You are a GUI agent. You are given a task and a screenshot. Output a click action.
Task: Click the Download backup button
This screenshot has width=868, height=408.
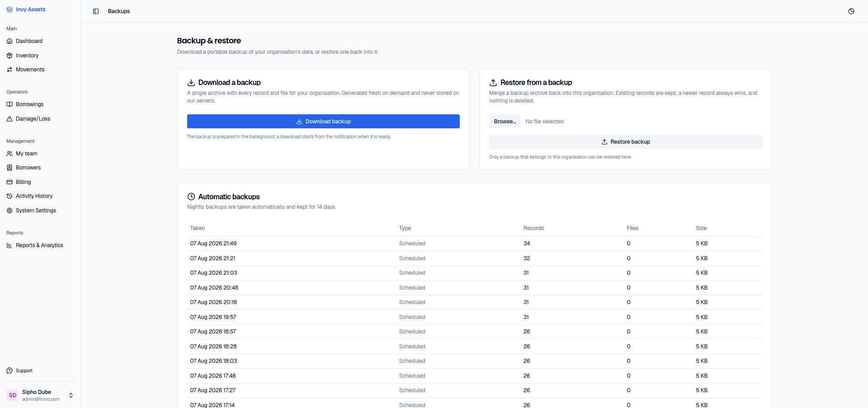point(323,121)
